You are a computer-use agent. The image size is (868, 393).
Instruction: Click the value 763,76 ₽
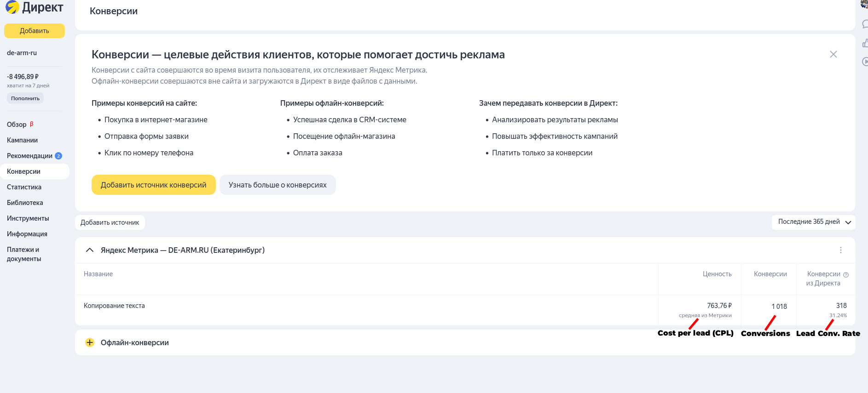click(x=719, y=306)
